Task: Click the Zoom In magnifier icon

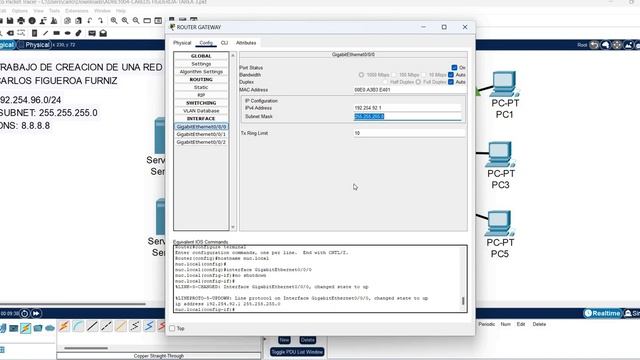Action: (114, 20)
